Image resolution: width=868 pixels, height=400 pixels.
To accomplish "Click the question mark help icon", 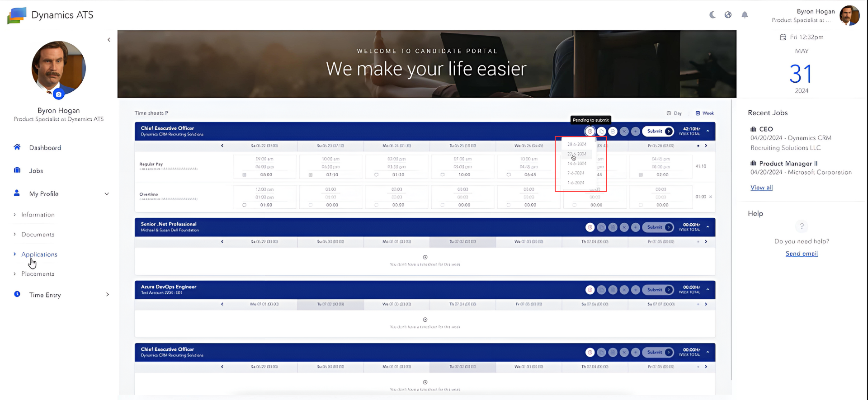I will (802, 226).
